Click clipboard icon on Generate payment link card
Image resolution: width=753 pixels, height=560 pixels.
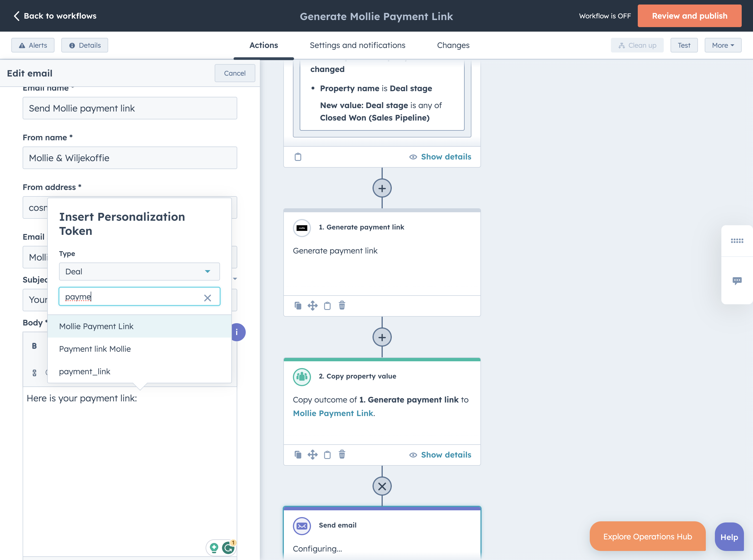point(327,305)
